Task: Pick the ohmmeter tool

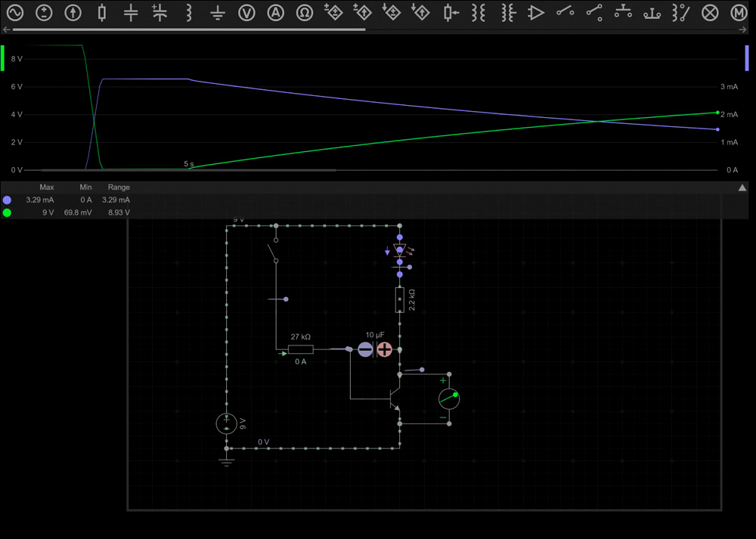Action: coord(305,13)
